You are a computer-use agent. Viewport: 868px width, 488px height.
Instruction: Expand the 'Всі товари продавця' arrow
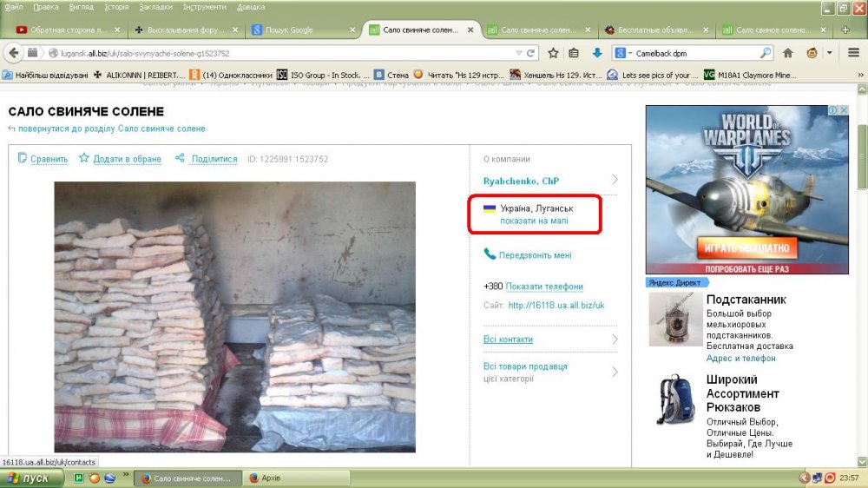click(615, 372)
